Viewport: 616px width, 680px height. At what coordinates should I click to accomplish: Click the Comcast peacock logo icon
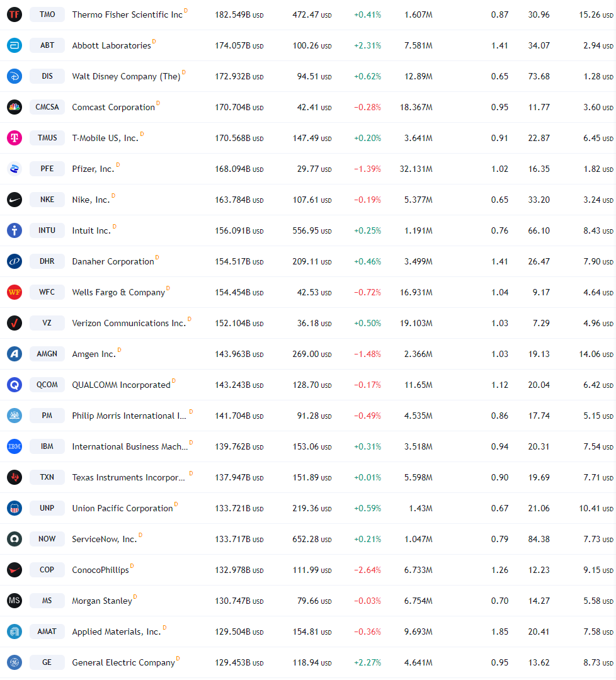coord(14,106)
